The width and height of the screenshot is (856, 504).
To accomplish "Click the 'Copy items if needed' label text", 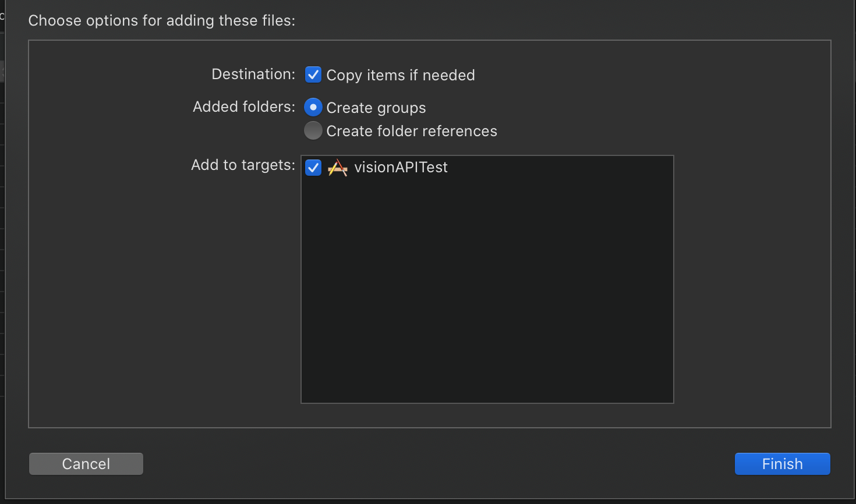I will (x=401, y=75).
